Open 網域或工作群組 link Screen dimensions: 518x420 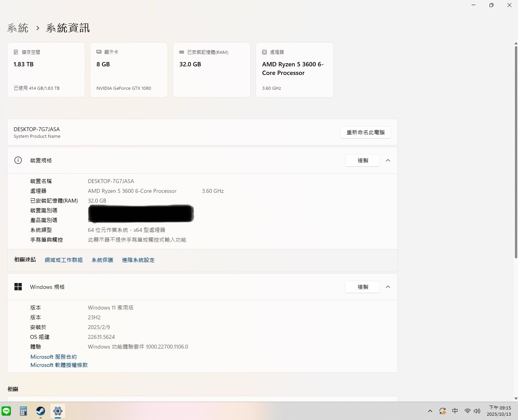[64, 260]
